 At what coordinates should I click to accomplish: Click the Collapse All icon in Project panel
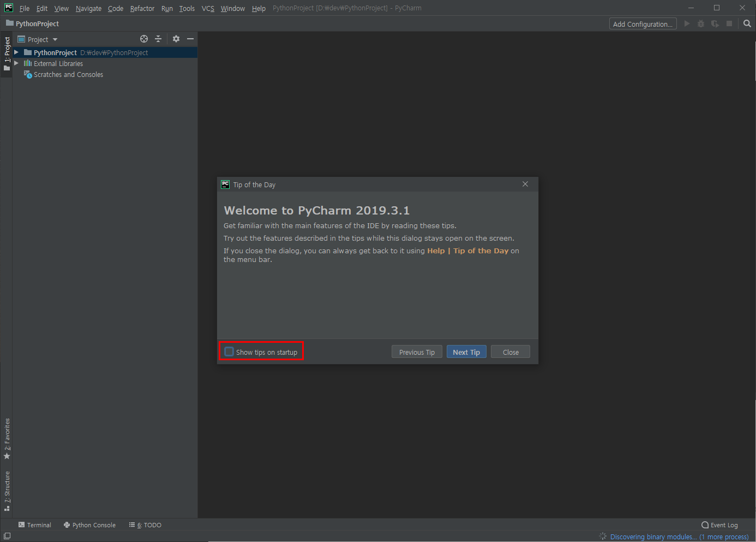pyautogui.click(x=158, y=39)
